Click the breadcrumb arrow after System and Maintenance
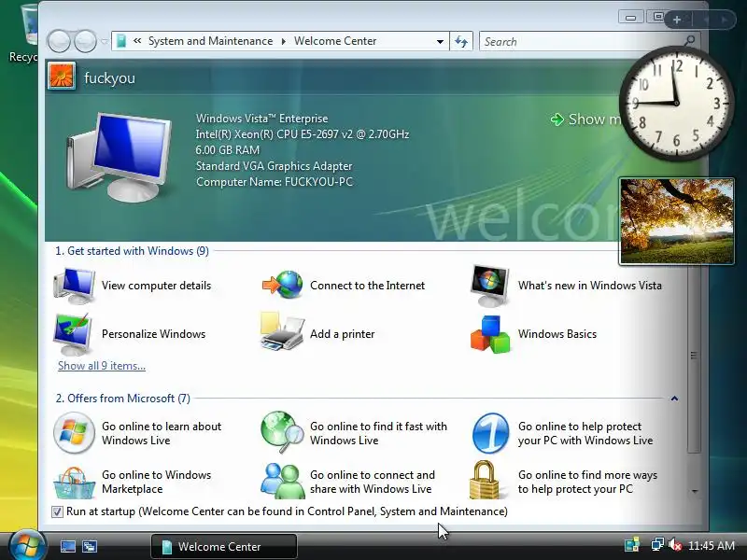 click(284, 41)
